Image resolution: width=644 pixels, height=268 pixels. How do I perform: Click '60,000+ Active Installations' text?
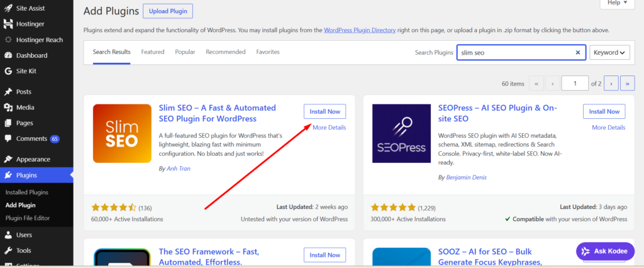(127, 219)
